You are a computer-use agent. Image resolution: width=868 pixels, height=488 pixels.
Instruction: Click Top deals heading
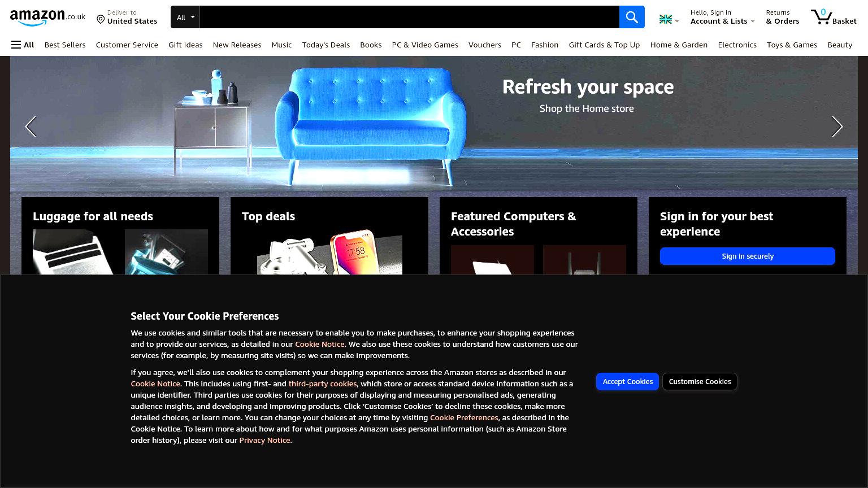tap(268, 216)
